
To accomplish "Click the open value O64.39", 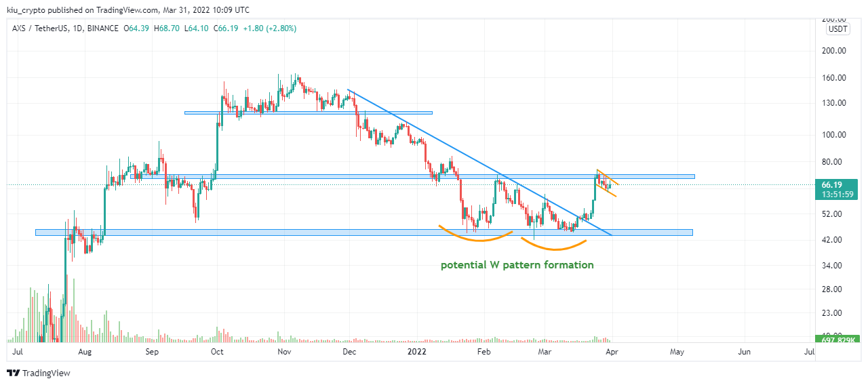I will (x=137, y=28).
